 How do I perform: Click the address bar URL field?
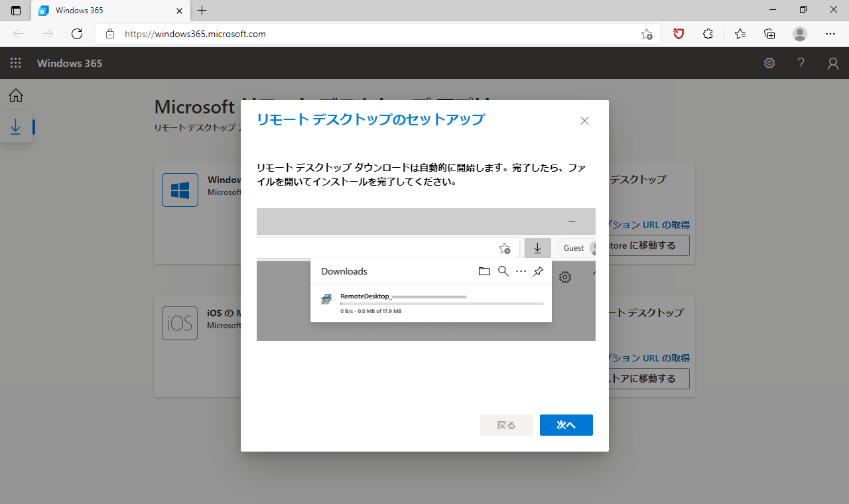(x=378, y=34)
